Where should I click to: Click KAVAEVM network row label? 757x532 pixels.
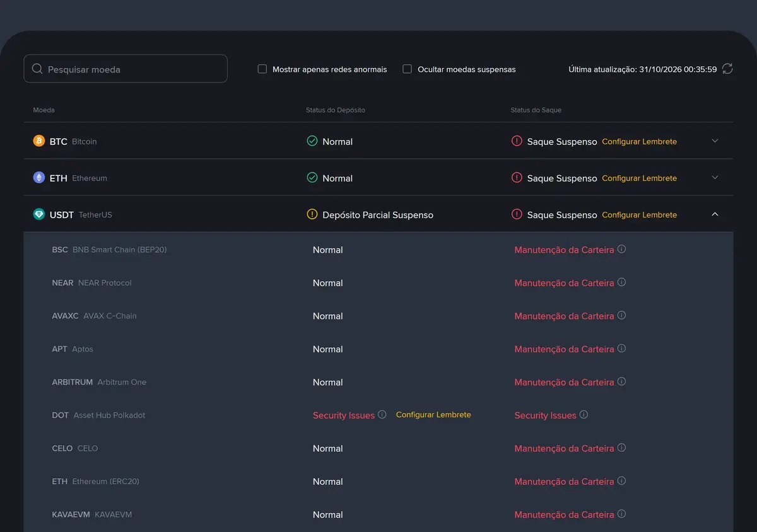click(92, 514)
